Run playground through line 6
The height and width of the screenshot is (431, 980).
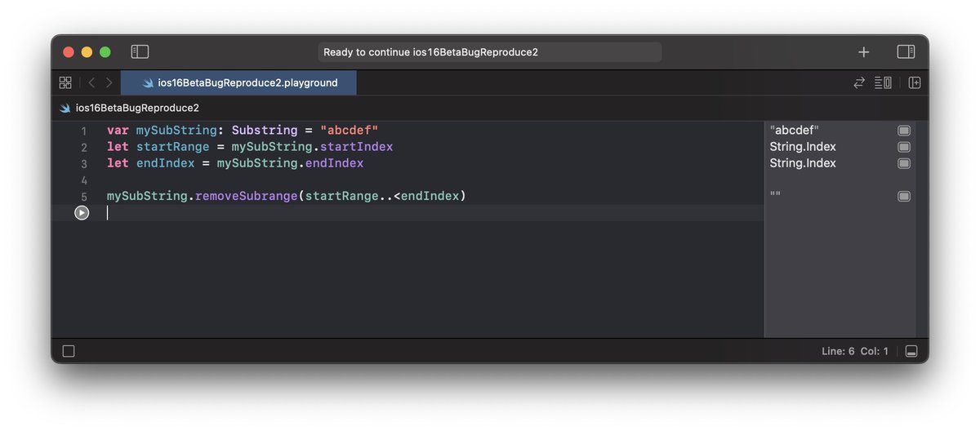[82, 213]
